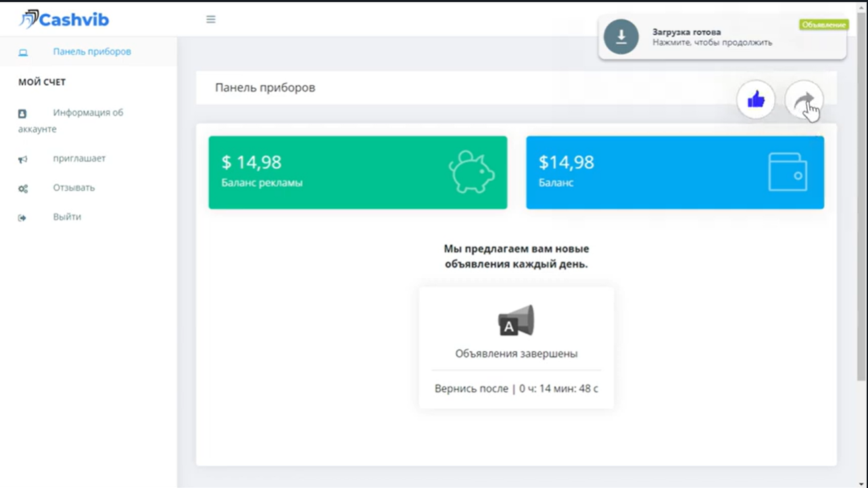Click the download icon in notification
The image size is (868, 488).
(621, 37)
